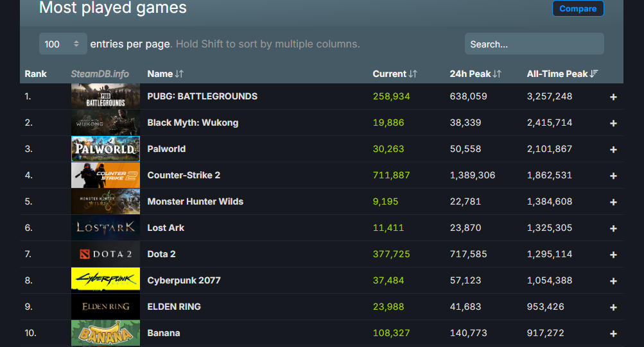Click the Monster Hunter Wilds thumbnail
644x347 pixels.
[105, 201]
